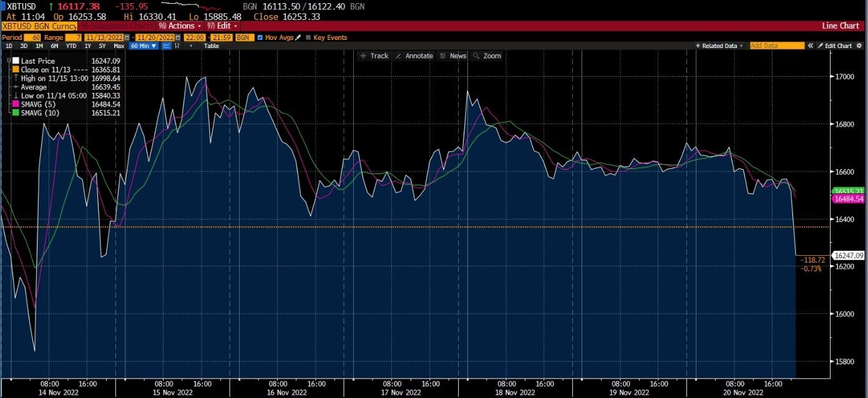This screenshot has width=868, height=398.
Task: Open the Annotate drawing tool
Action: 415,56
